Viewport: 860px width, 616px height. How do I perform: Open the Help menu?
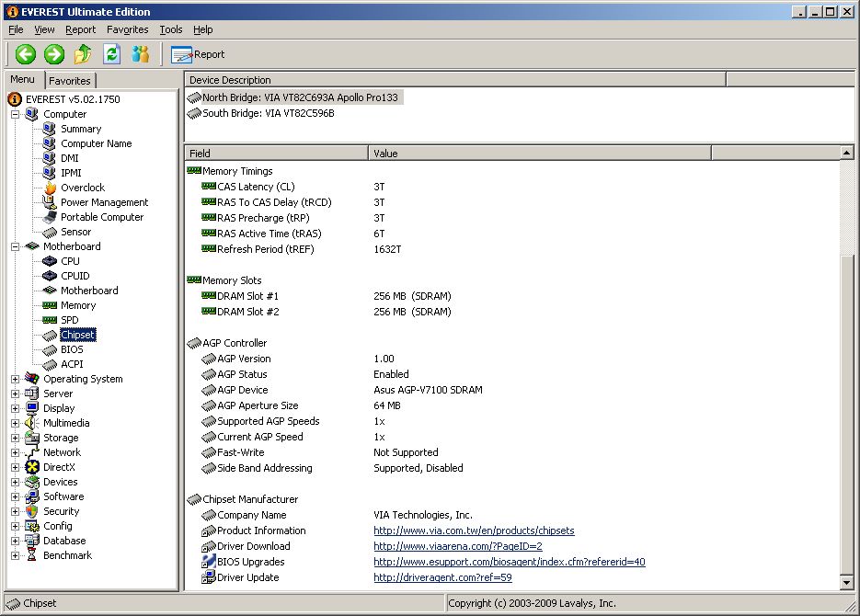point(203,29)
